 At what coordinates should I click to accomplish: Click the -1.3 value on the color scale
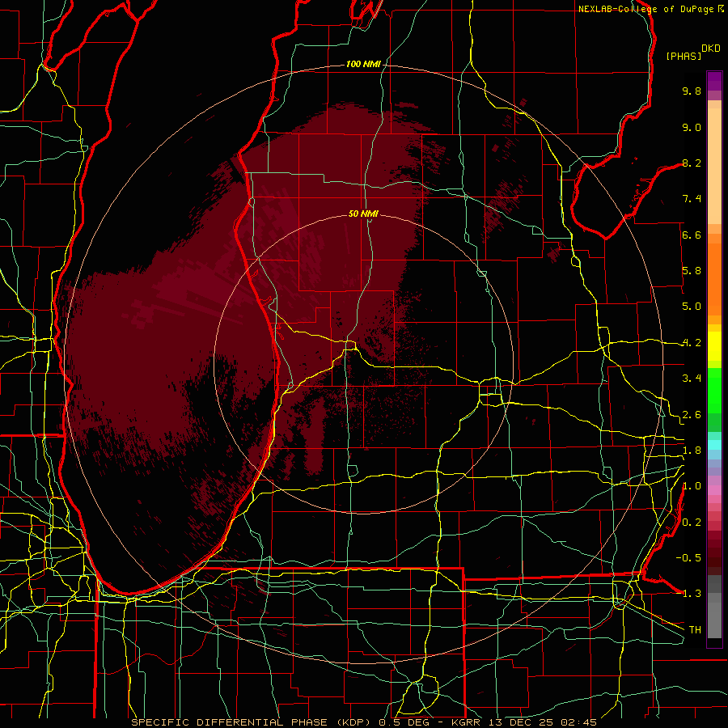[689, 594]
